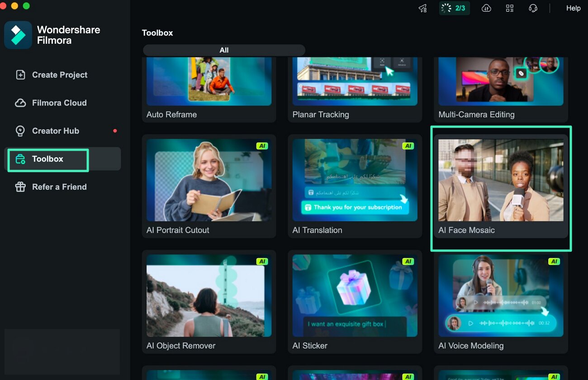Click the Wondershare Filmora logo icon

click(18, 35)
